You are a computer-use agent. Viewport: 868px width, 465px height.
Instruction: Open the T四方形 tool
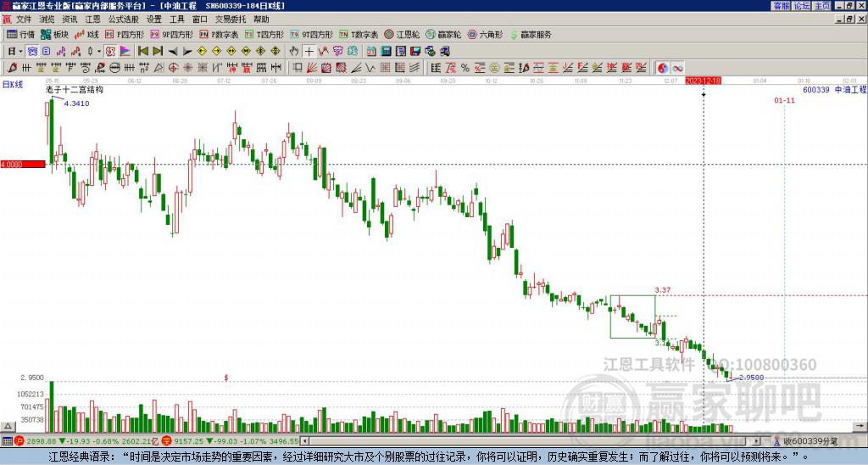coord(264,34)
